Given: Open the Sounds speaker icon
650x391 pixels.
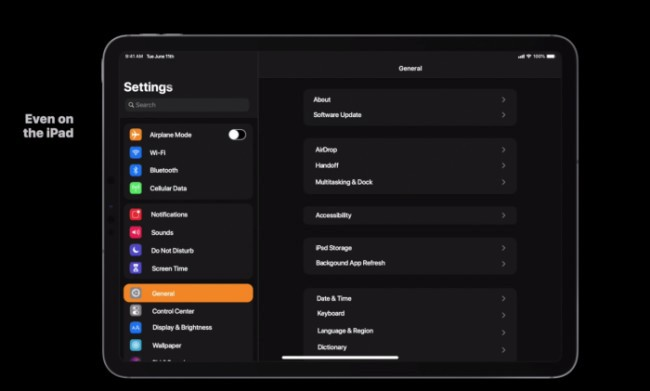Looking at the screenshot, I should tap(136, 233).
